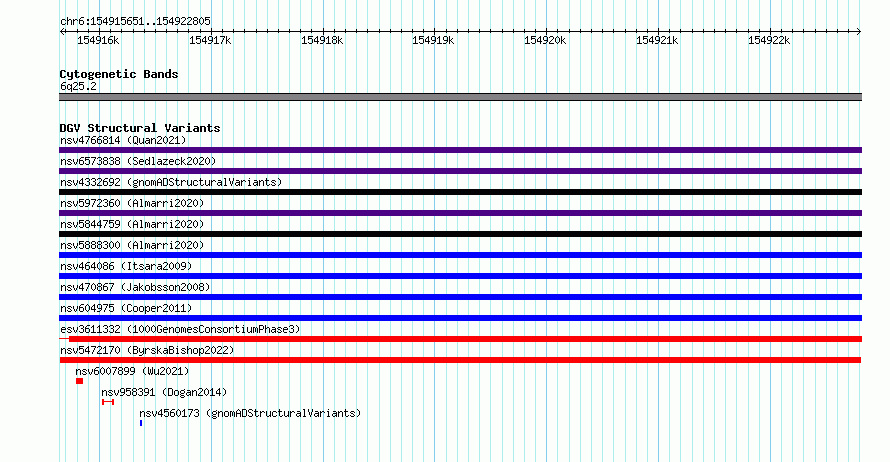Click the 154919k ruler tick label

pos(433,40)
